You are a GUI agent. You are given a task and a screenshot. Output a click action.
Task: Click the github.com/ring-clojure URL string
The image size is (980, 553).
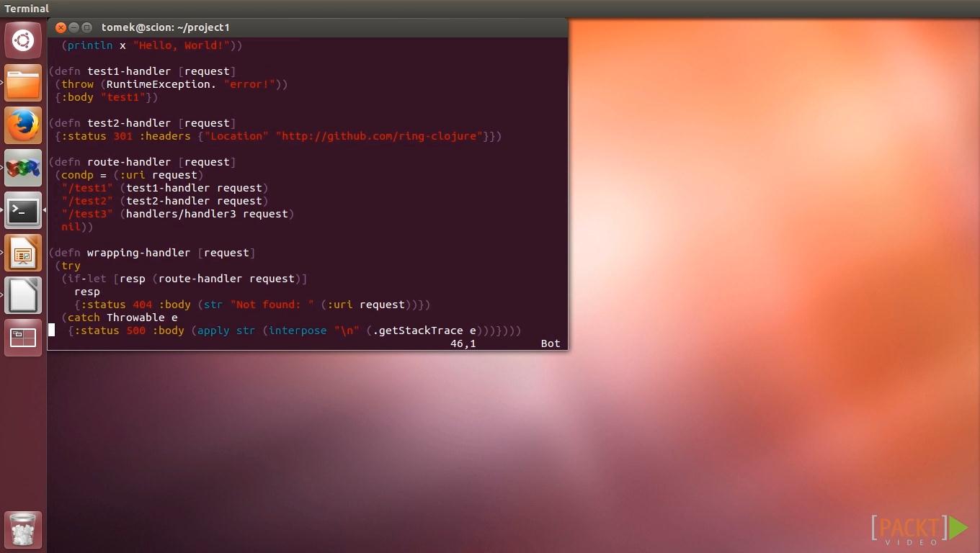tap(379, 136)
